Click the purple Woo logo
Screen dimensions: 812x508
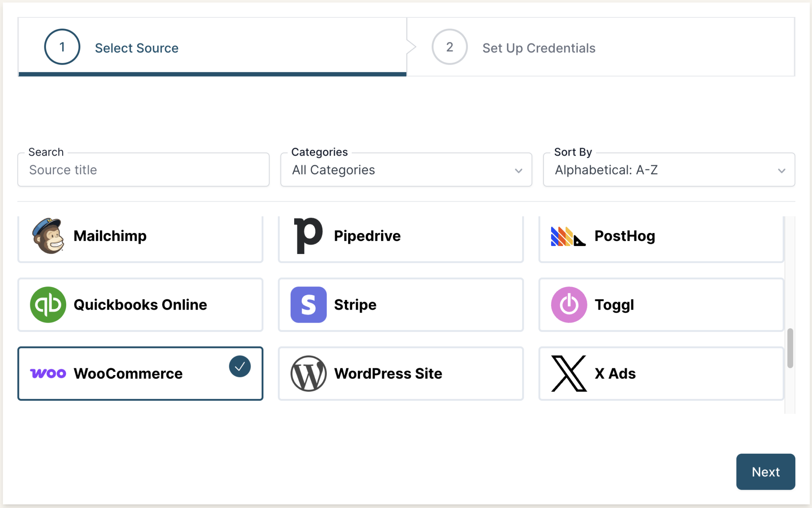[x=48, y=373]
